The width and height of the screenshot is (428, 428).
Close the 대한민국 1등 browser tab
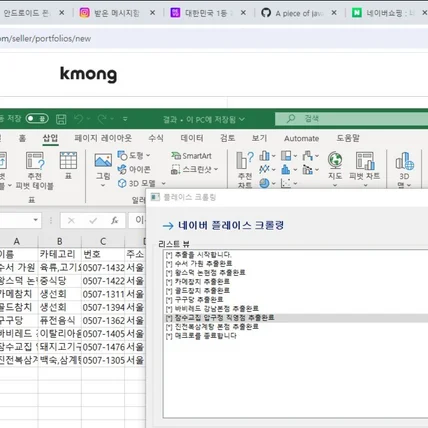(x=243, y=13)
